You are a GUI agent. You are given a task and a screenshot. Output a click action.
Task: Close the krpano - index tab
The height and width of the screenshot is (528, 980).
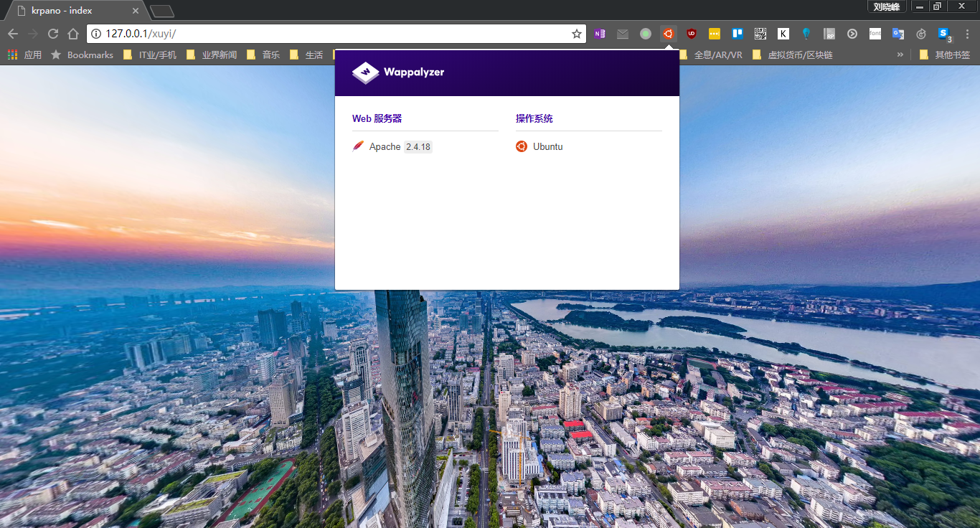pyautogui.click(x=136, y=11)
